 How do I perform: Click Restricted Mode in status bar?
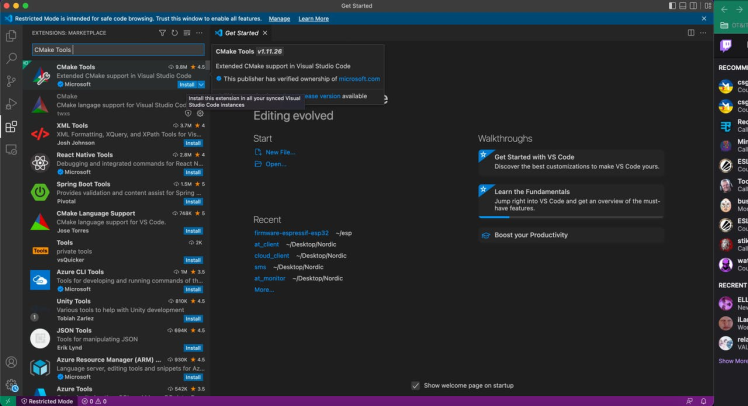[47, 401]
